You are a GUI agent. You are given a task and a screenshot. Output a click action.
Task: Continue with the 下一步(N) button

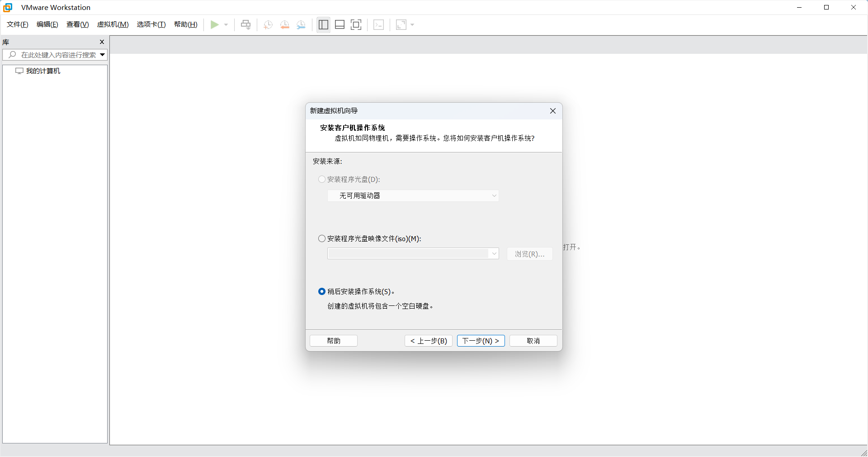[x=481, y=341]
